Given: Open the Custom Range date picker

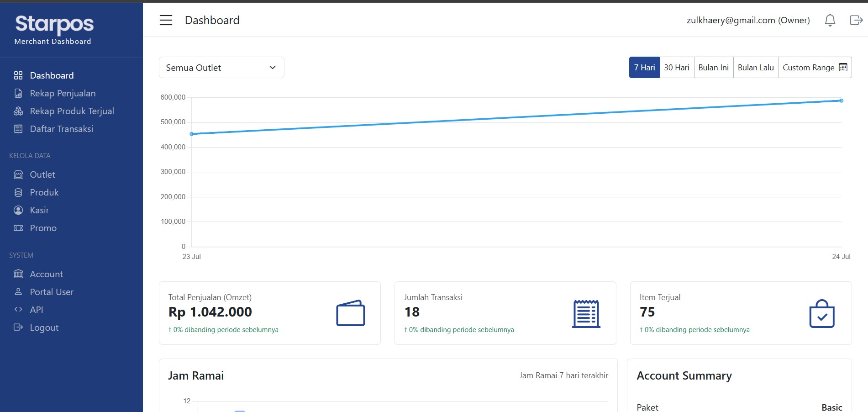Looking at the screenshot, I should coord(815,68).
